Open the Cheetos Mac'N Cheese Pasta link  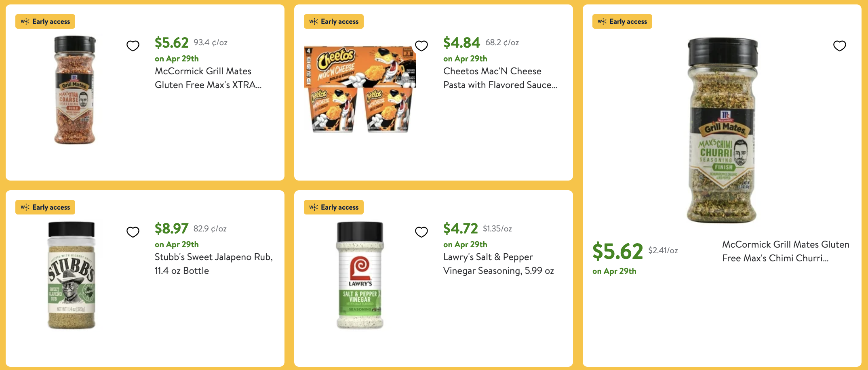coord(500,78)
